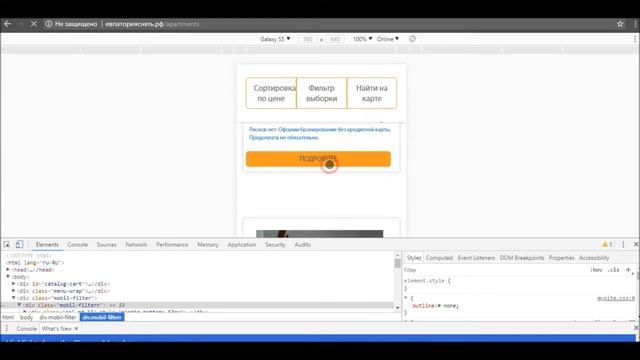Select the DOM Breakpoints sidebar tab
The width and height of the screenshot is (640, 360).
(x=522, y=258)
